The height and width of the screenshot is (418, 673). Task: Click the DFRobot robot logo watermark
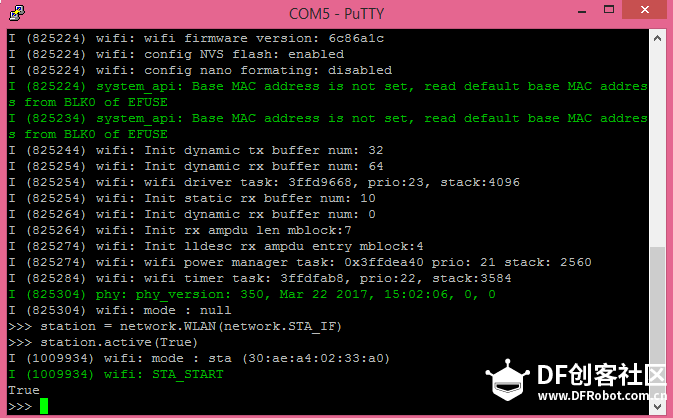[507, 381]
